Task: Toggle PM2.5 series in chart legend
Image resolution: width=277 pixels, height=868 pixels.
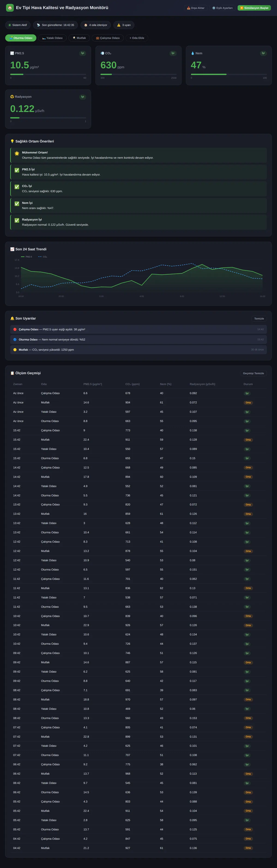Action: click(x=27, y=257)
